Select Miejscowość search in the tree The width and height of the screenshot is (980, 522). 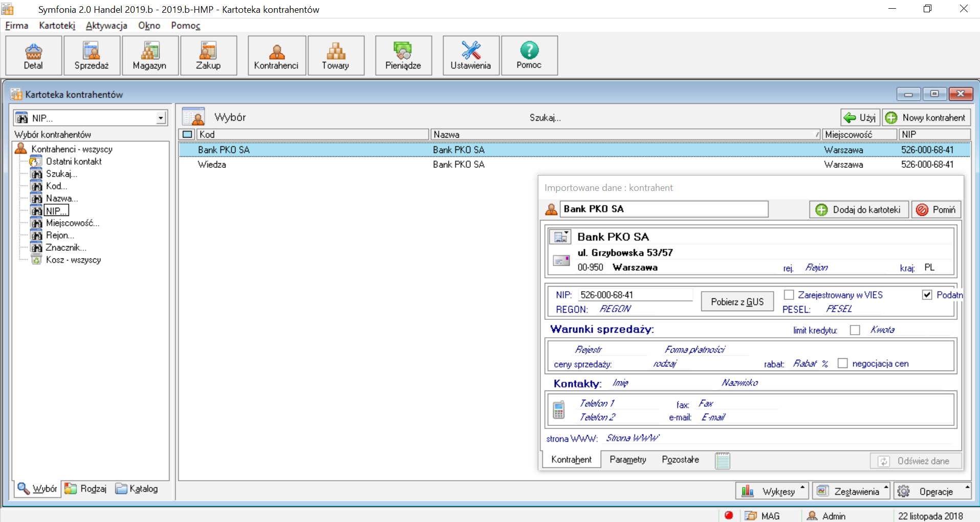click(73, 223)
